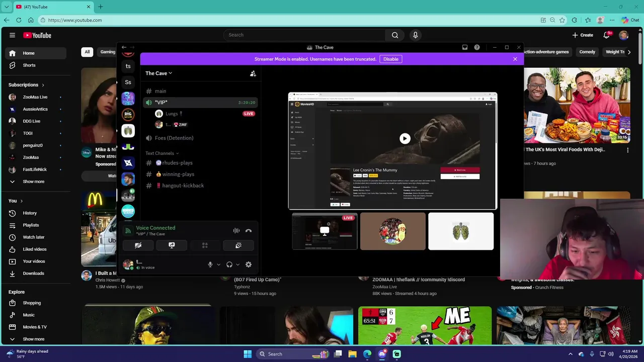Open YouTube notifications bell

click(606, 35)
